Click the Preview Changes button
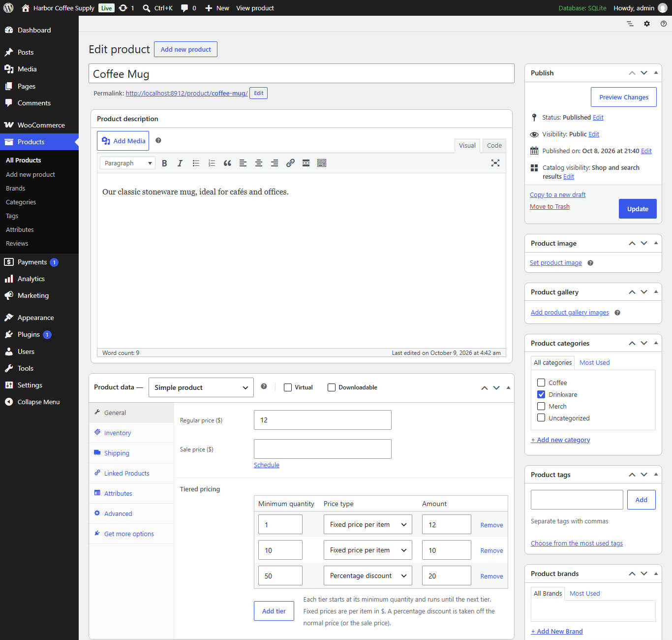 (624, 97)
